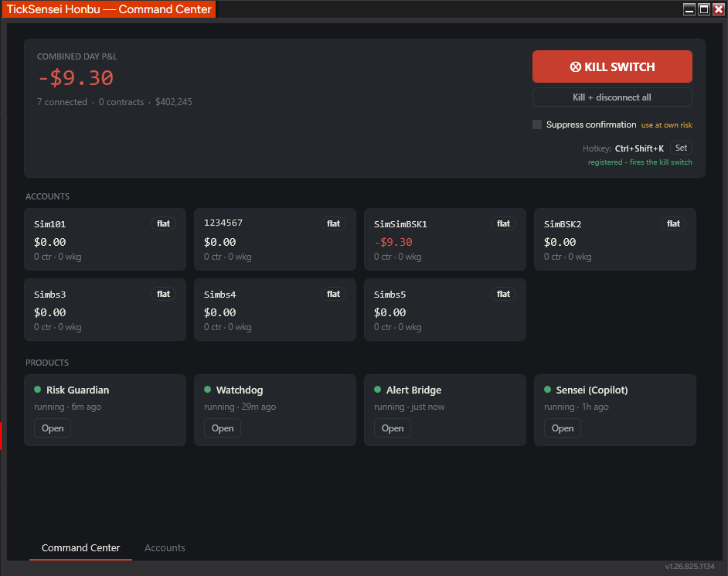The image size is (728, 576).
Task: Click the $402,245 balance text
Action: tap(174, 102)
